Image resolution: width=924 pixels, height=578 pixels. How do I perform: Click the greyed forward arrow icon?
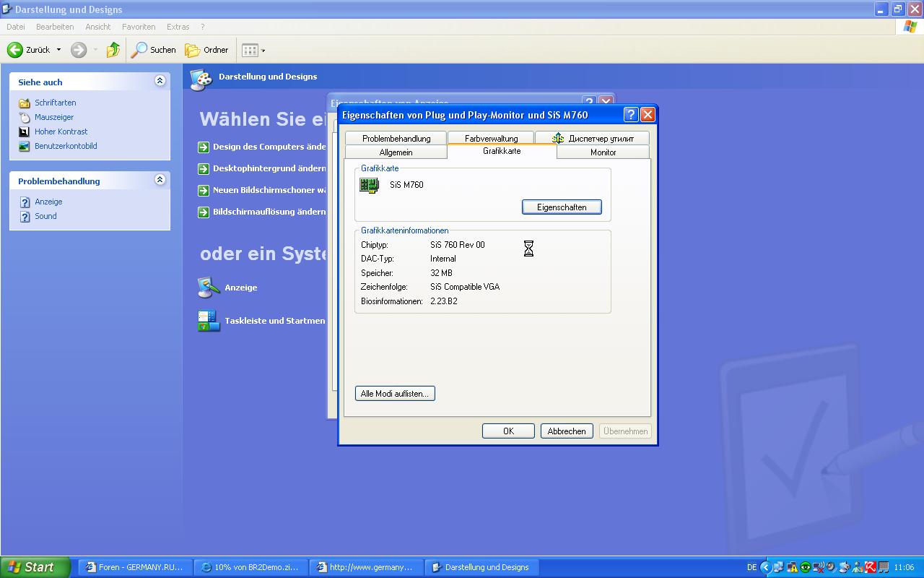(79, 50)
